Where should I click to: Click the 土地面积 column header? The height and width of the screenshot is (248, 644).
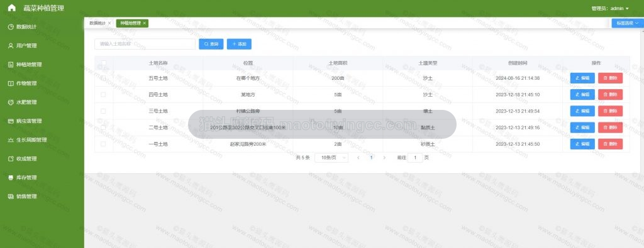click(x=338, y=63)
